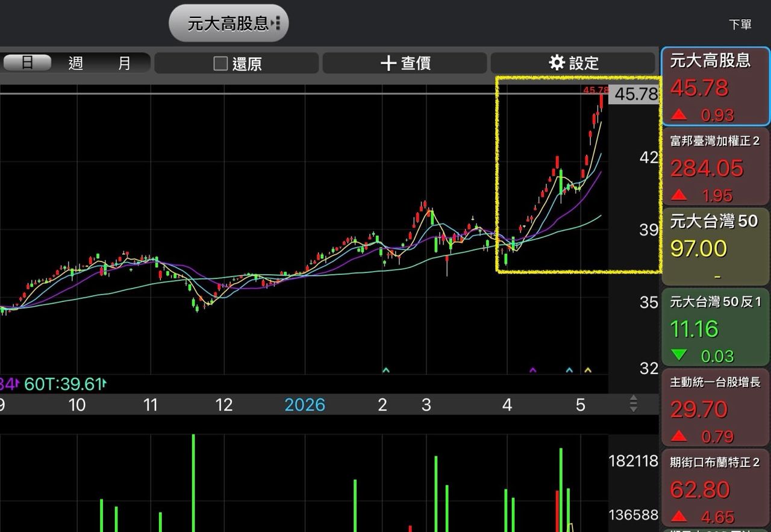The height and width of the screenshot is (532, 771).
Task: Click the red up triangle next to 0.93
Action: click(x=679, y=114)
